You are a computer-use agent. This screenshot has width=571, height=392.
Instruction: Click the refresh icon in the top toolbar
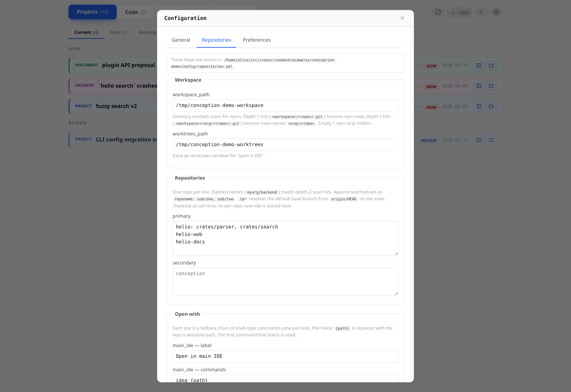pyautogui.click(x=438, y=12)
